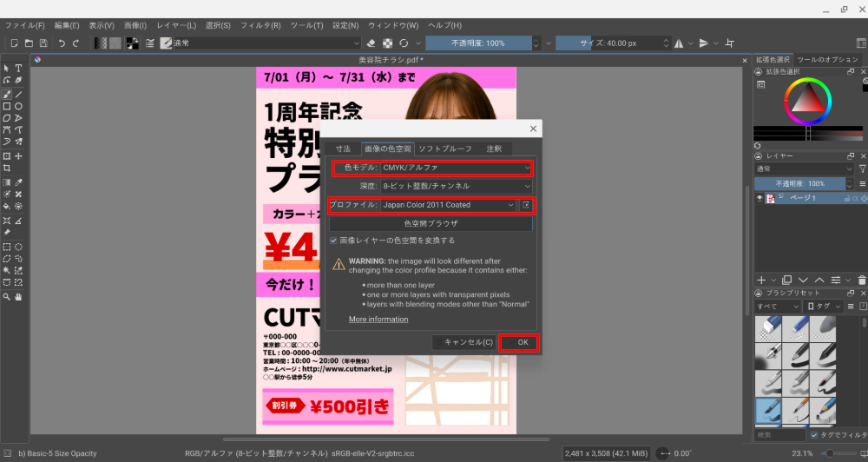
Task: Open the プロファイル Japan Color 2011 Coated dropdown
Action: (x=449, y=205)
